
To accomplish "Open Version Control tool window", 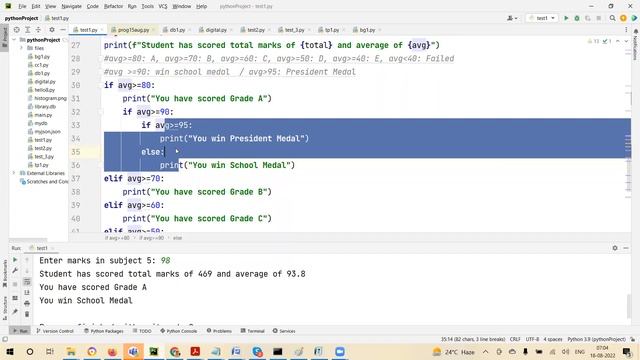I will click(55, 331).
